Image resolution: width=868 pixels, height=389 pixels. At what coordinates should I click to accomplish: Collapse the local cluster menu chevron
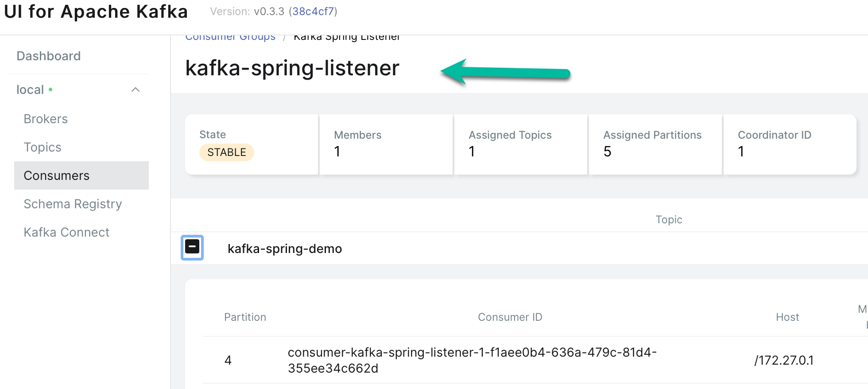136,90
